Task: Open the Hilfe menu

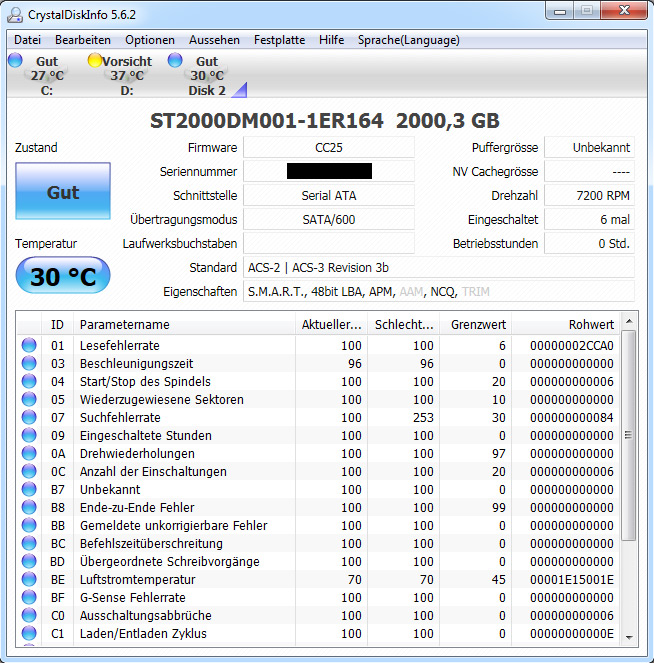Action: click(331, 40)
